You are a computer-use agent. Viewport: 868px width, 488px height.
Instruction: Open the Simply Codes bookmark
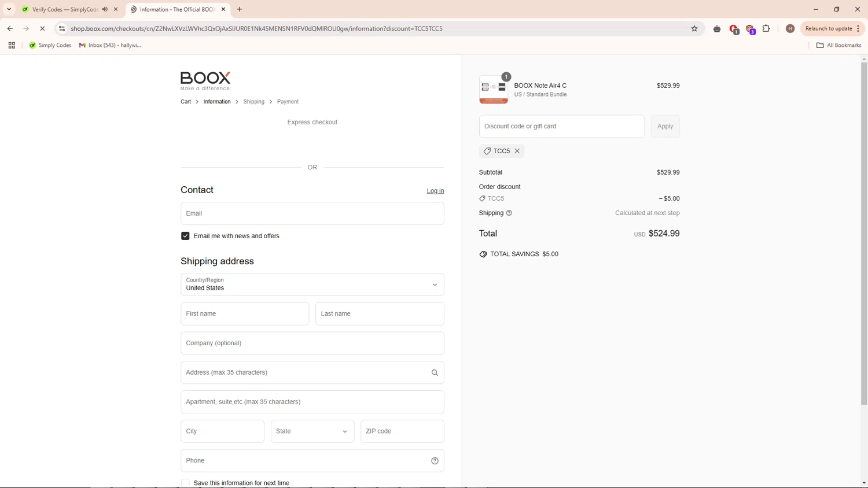coord(50,45)
